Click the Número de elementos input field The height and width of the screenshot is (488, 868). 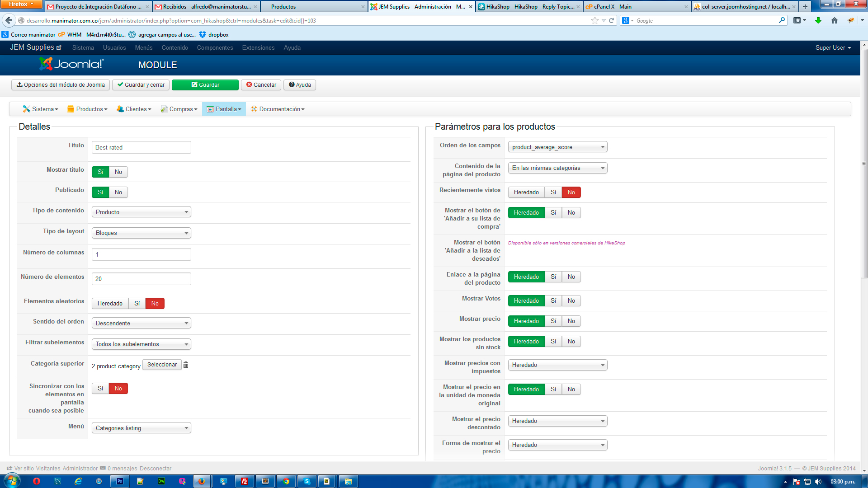pyautogui.click(x=141, y=279)
